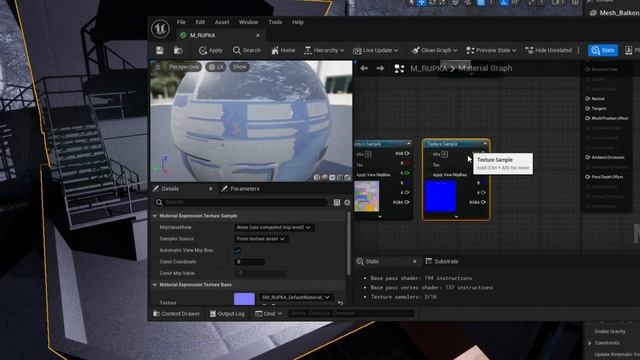Click the blue texture preview on selected node
Viewport: 640px width, 360px height.
[440, 197]
